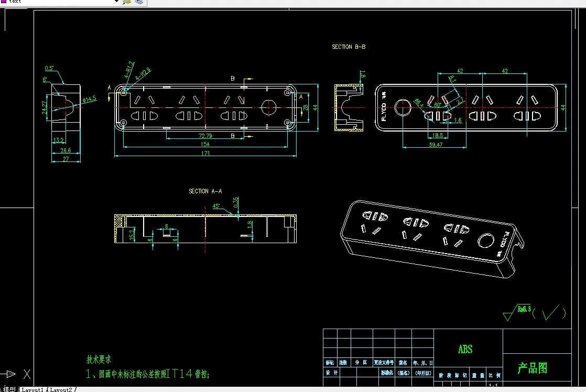
Task: Select the 产品图 title text
Action: 533,368
